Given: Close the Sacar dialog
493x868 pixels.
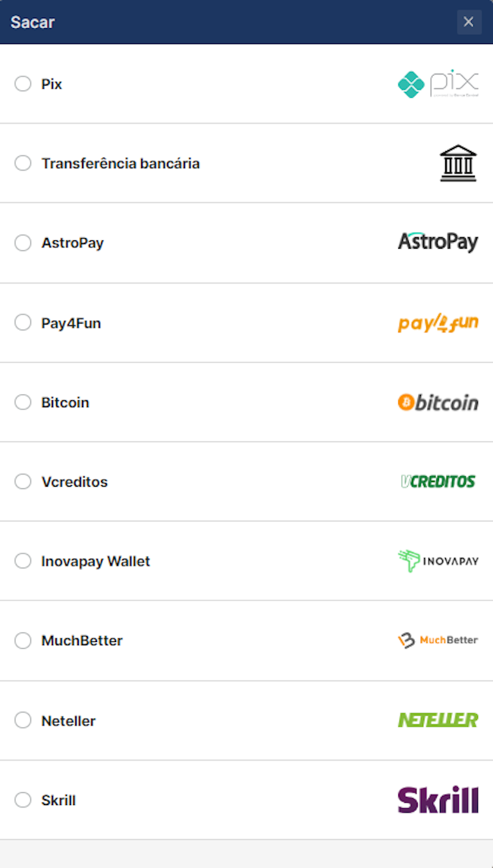Looking at the screenshot, I should point(469,22).
